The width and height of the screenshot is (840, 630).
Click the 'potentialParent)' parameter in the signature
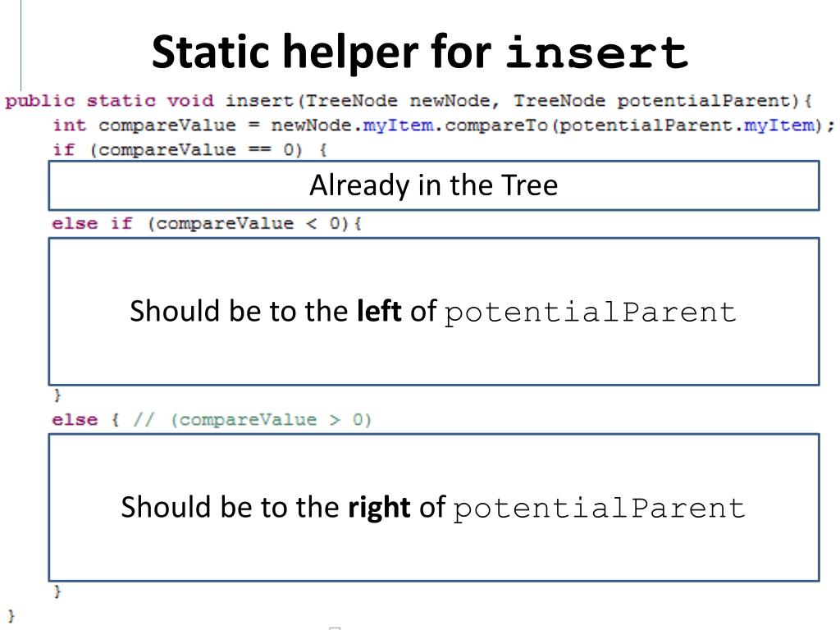(x=708, y=101)
